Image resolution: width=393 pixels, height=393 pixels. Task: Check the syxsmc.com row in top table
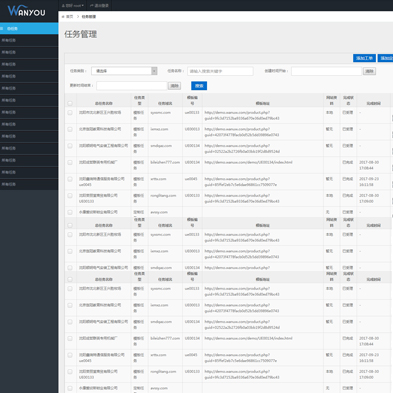[x=70, y=113]
